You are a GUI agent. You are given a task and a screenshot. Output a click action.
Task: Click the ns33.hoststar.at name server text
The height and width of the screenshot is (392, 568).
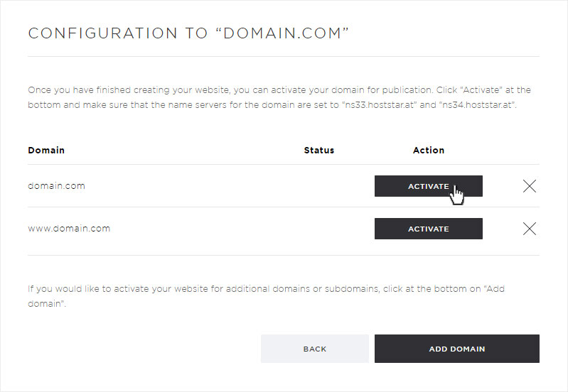380,105
